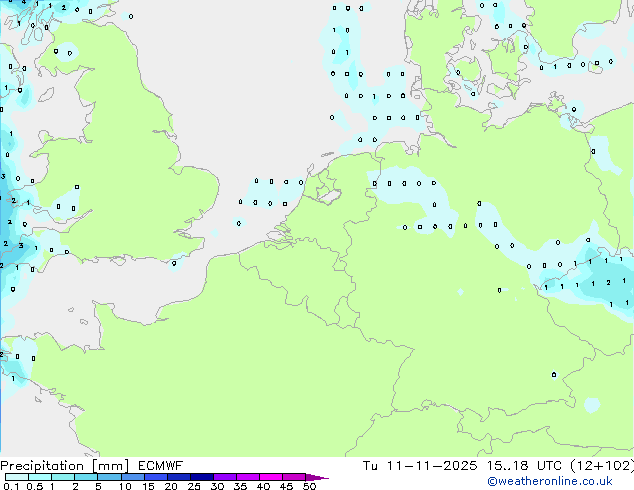Click the (12+102) forecast offset text
Screen dimensions: 634x490
click(x=602, y=466)
